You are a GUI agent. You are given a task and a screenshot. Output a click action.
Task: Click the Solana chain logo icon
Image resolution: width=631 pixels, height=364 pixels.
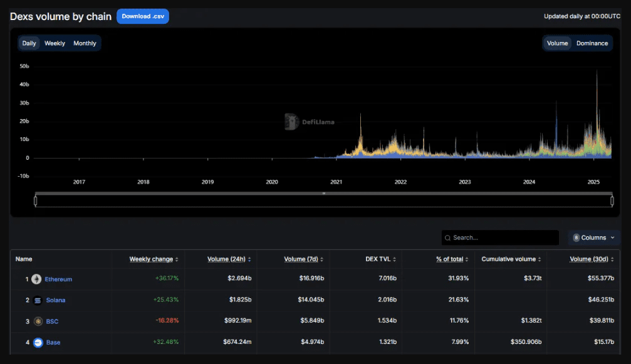click(x=38, y=301)
